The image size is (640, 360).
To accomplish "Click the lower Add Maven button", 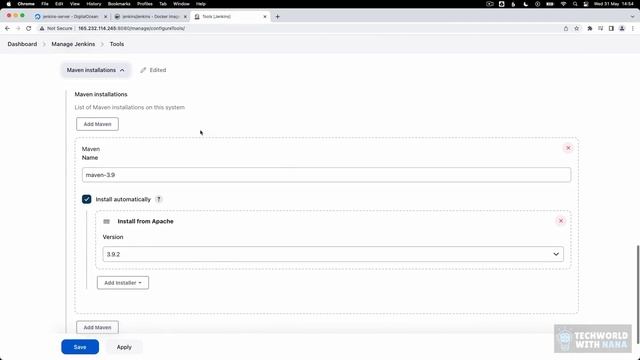I will [x=98, y=327].
